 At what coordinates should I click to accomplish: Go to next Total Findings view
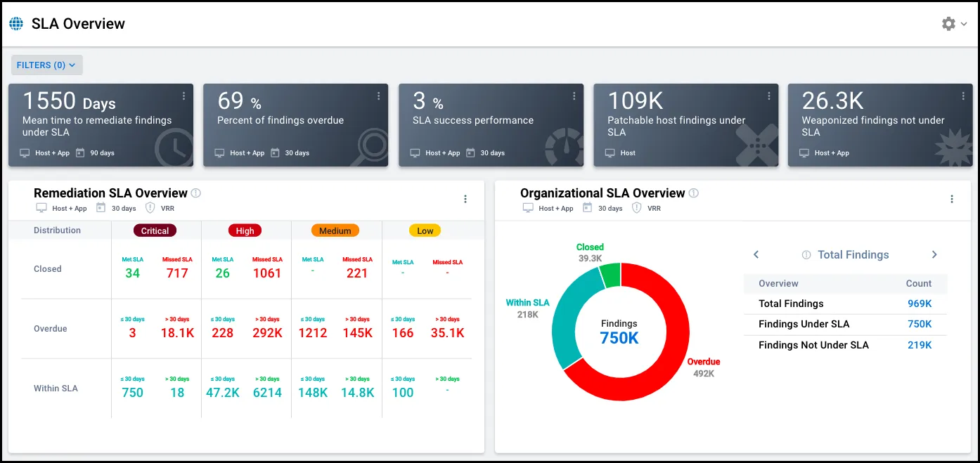(934, 255)
